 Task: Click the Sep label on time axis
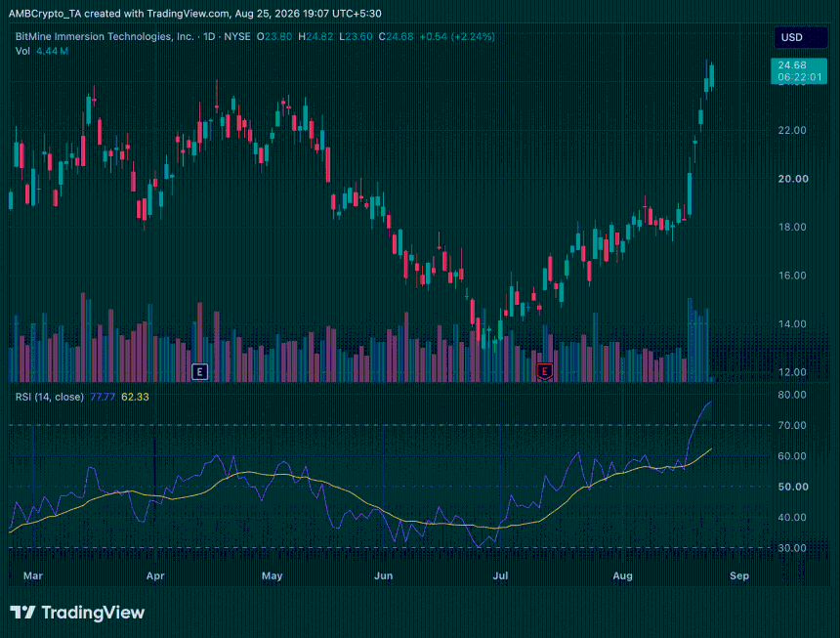[738, 575]
